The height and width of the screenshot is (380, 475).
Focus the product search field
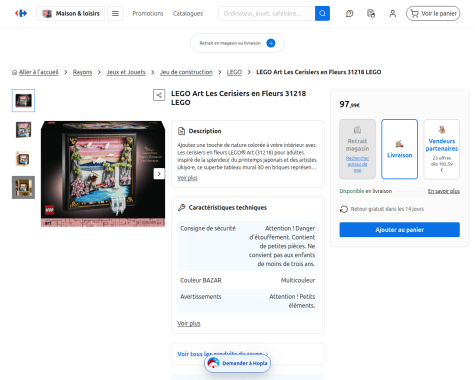point(267,13)
